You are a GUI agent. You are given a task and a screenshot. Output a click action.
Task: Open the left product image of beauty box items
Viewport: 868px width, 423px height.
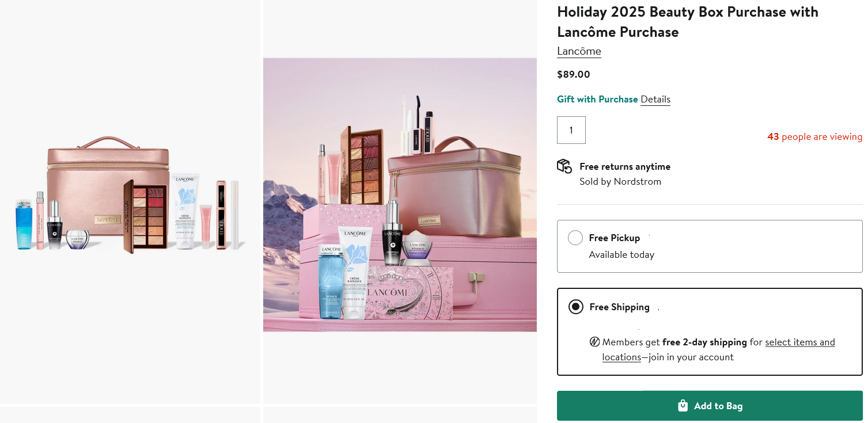(x=130, y=201)
